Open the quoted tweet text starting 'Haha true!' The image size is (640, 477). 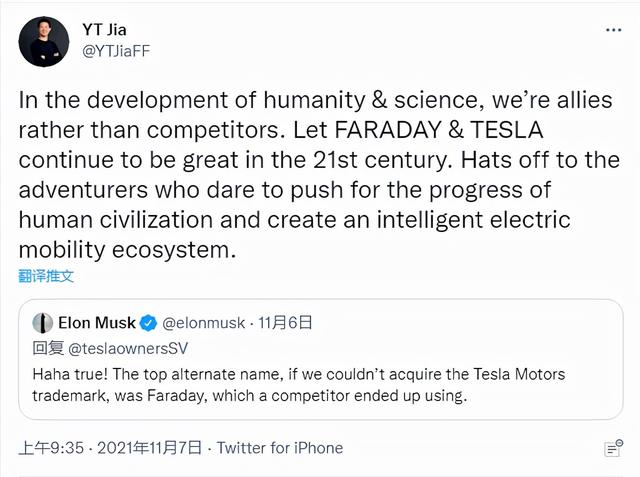click(299, 384)
